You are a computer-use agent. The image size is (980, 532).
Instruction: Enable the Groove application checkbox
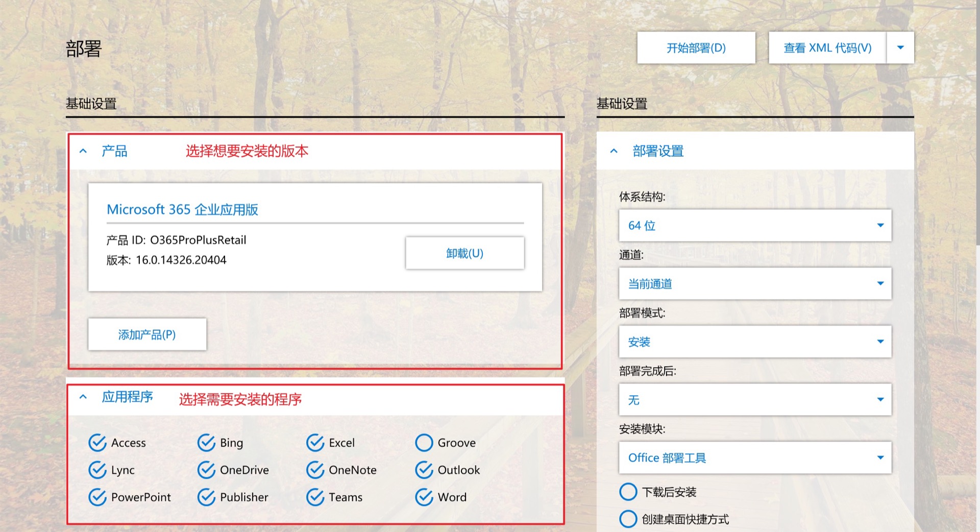click(424, 443)
